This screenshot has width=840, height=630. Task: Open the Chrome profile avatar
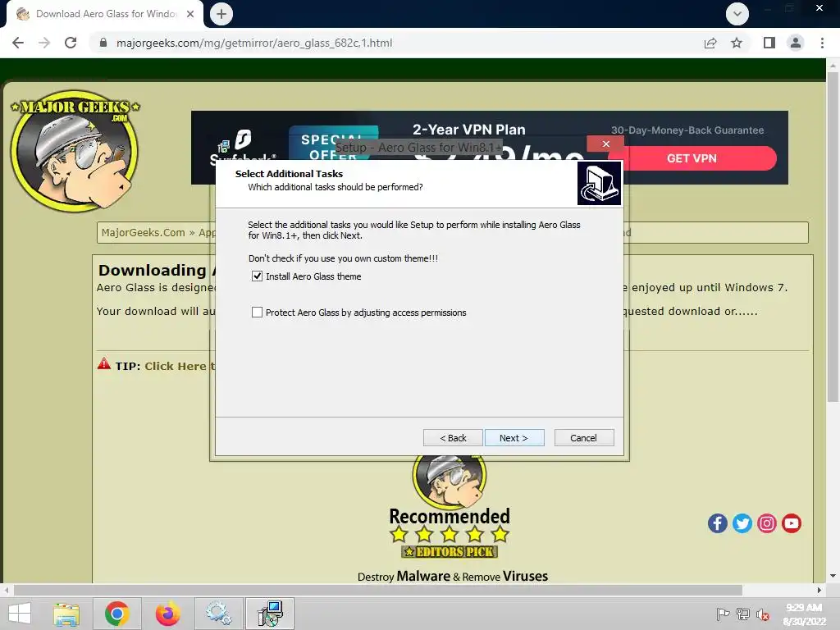[796, 43]
